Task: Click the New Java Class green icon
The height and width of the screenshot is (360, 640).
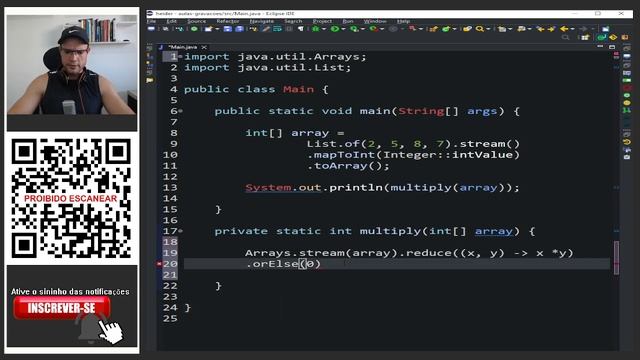Action: pyautogui.click(x=446, y=29)
